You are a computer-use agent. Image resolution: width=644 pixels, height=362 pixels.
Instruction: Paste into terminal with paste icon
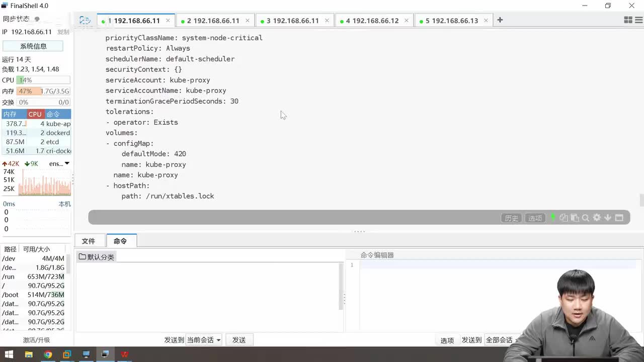575,218
